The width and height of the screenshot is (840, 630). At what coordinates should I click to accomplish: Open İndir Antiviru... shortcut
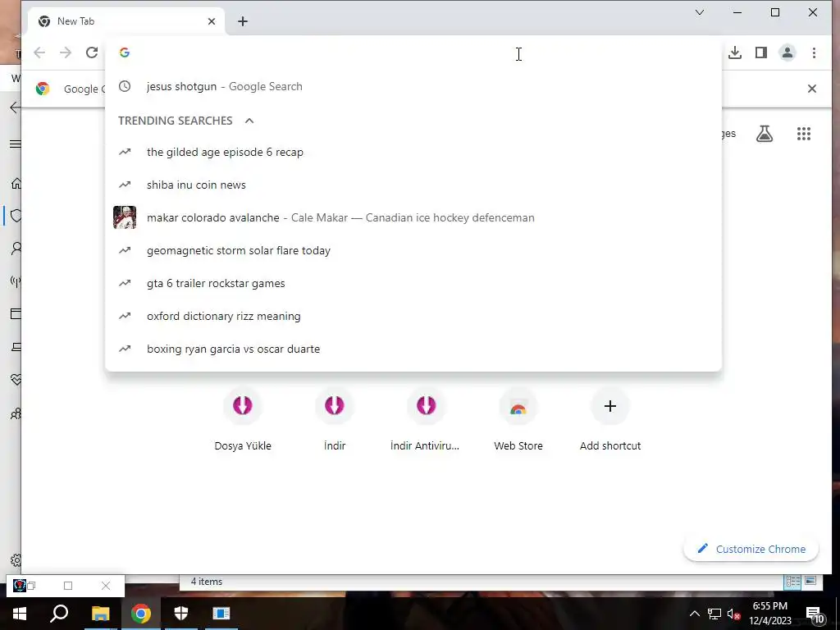pos(426,421)
